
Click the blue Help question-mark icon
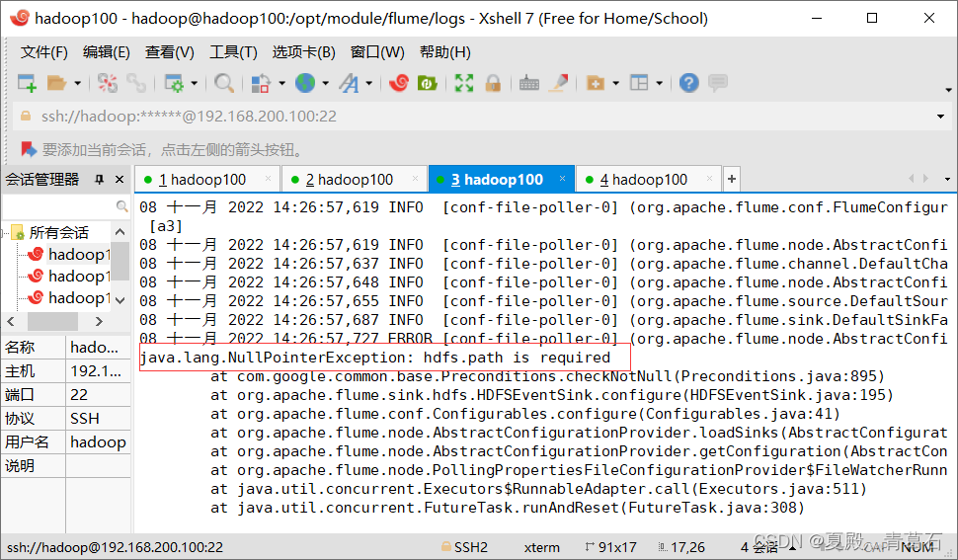tap(688, 82)
